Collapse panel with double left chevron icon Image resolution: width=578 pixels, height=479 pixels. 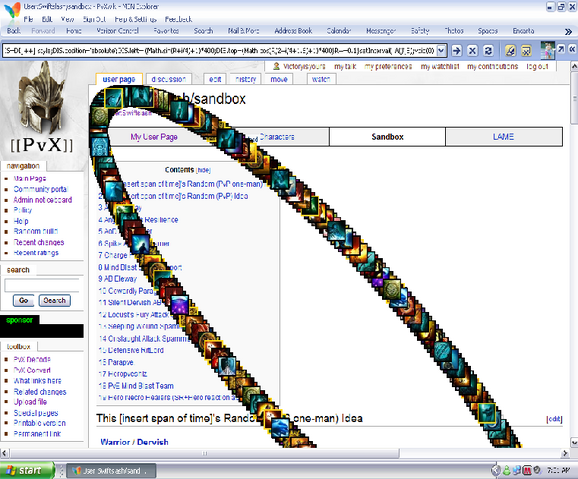pyautogui.click(x=572, y=49)
